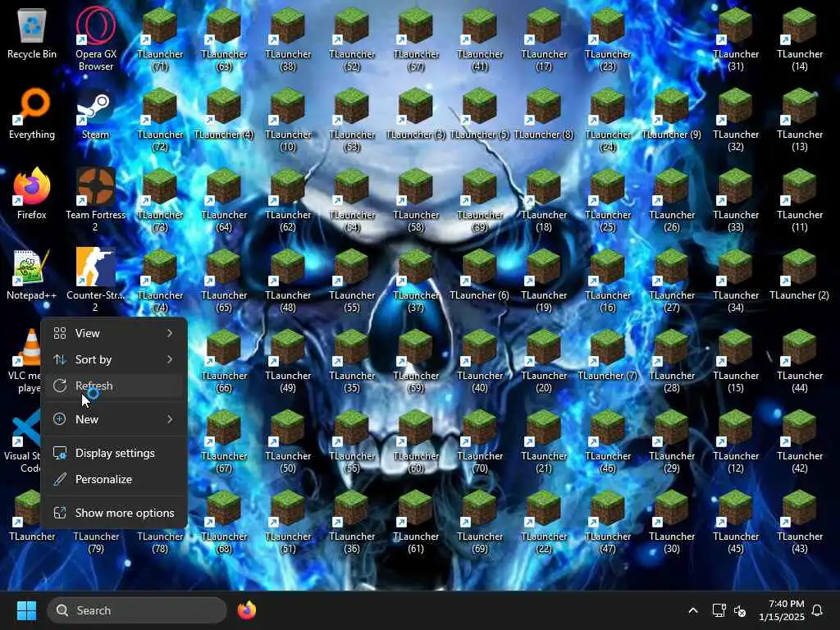Select the Team Fortress 2 shortcut
Image resolution: width=840 pixels, height=630 pixels.
tap(95, 200)
